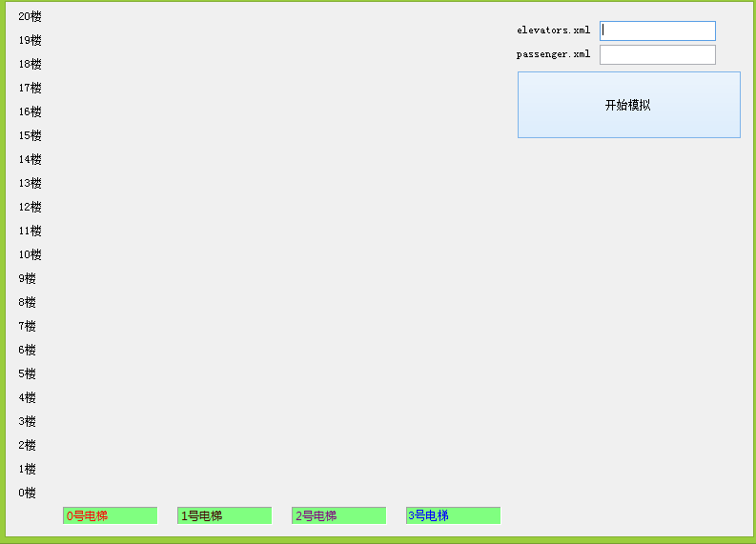
Task: Click the passenger.xml label
Action: pyautogui.click(x=554, y=54)
